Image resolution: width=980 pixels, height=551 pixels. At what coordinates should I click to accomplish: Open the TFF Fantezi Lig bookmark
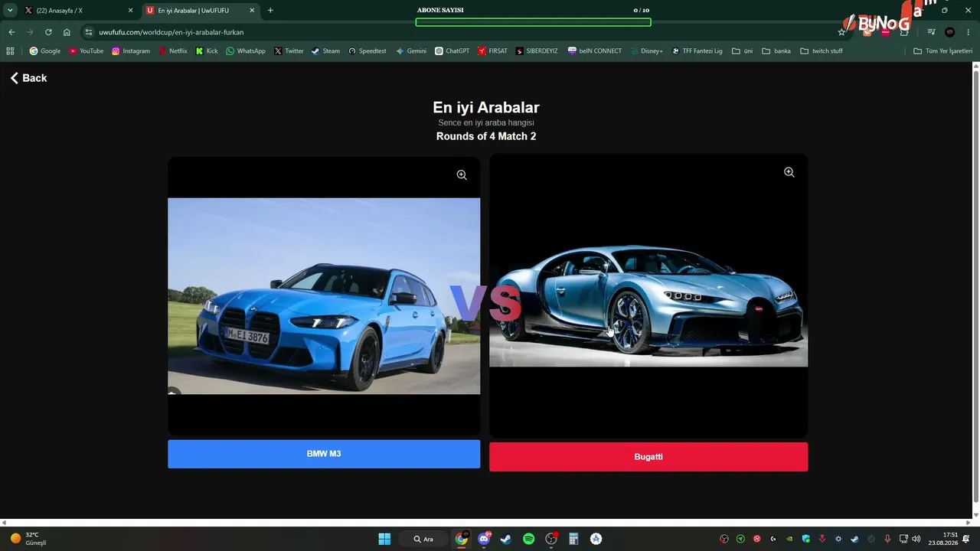[x=697, y=51]
